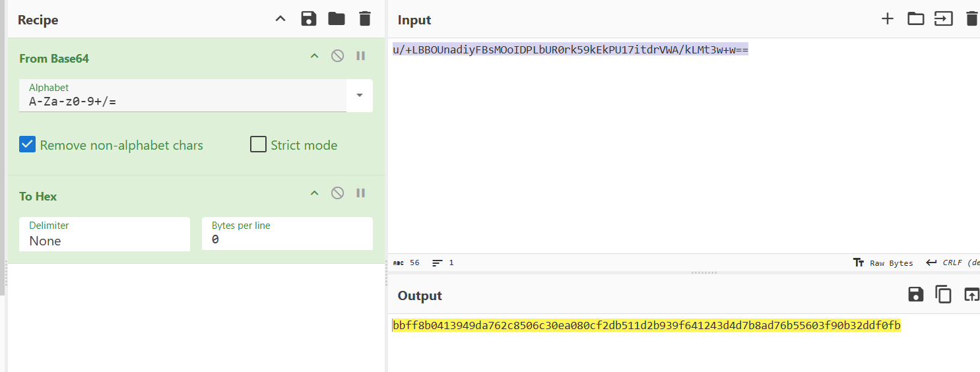This screenshot has width=980, height=372.
Task: Copy raw output to clipboard
Action: 944,295
